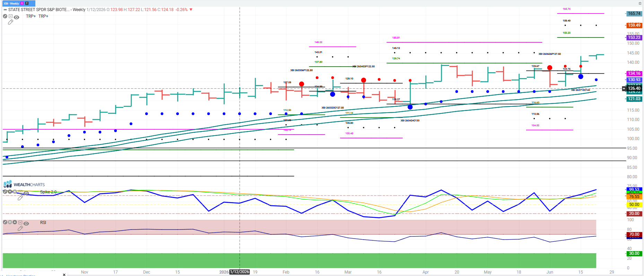Click the blue 130.93 price axis label

tap(634, 80)
